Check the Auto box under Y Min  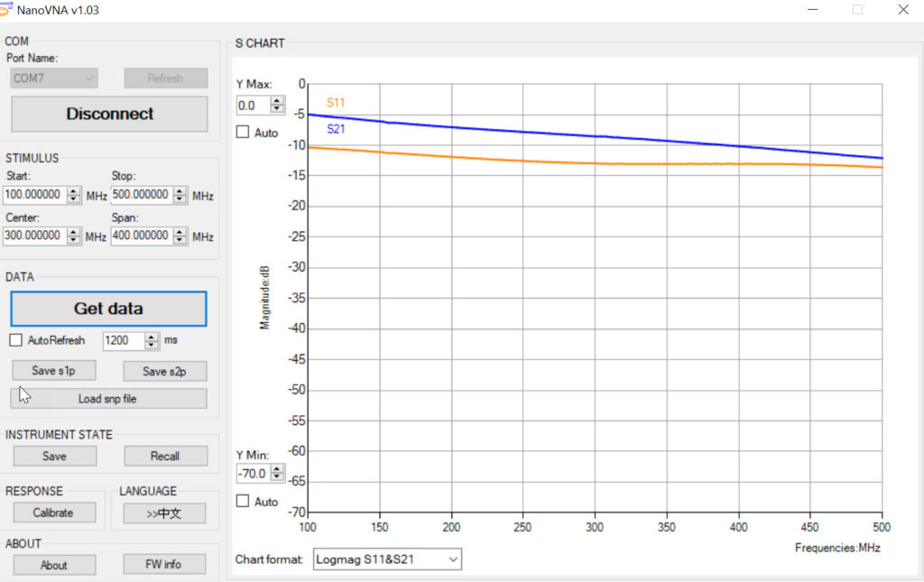[x=243, y=501]
